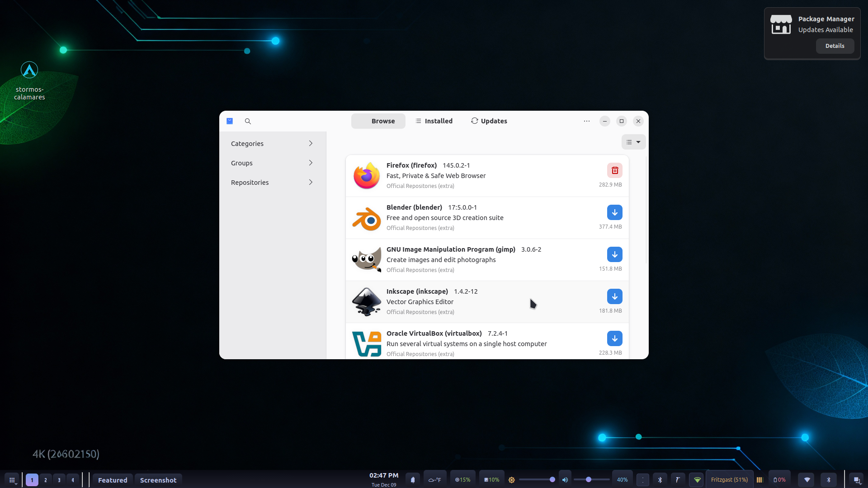Install Oracle VirtualBox via download arrow
This screenshot has width=868, height=488.
tap(614, 338)
